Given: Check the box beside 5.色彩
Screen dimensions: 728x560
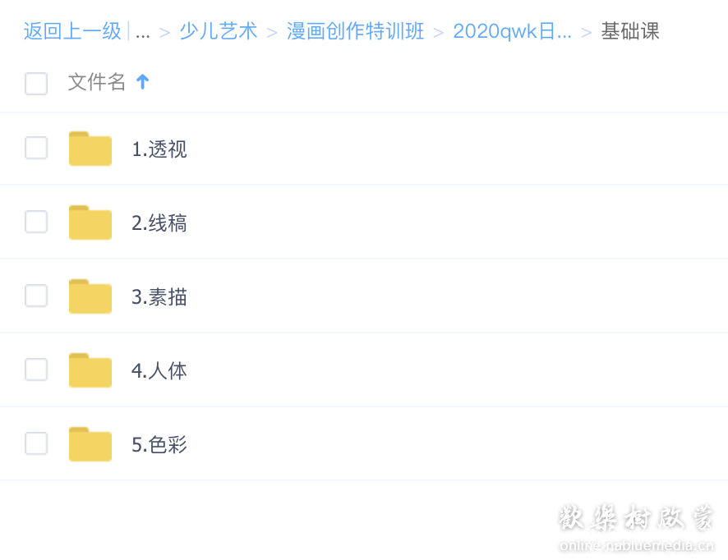Looking at the screenshot, I should point(36,443).
